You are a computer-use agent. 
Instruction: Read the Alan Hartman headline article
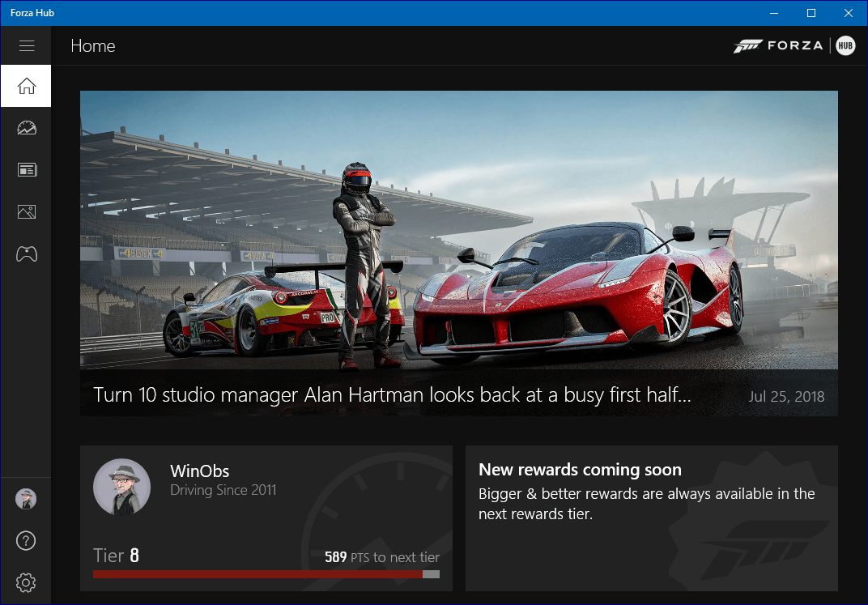(392, 395)
